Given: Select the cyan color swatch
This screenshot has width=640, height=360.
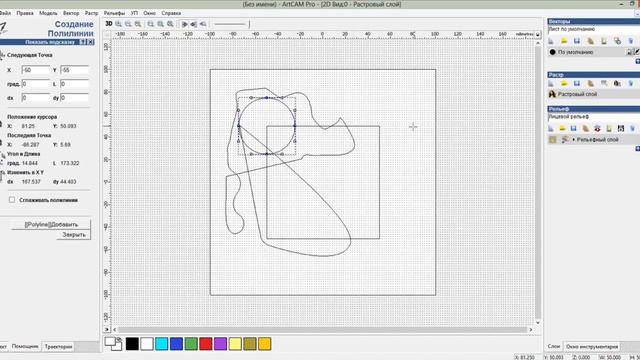Looking at the screenshot, I should coord(162,344).
